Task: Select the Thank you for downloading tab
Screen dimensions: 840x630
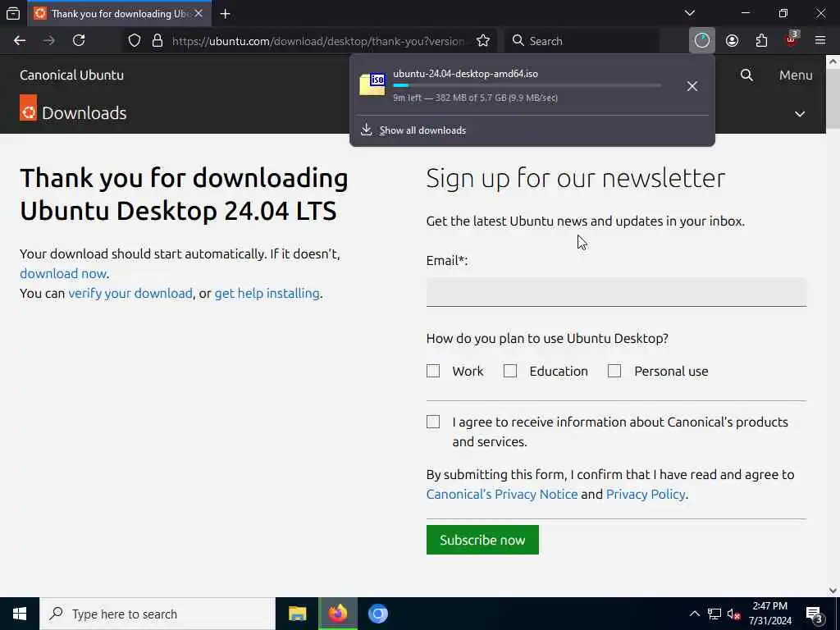Action: tap(121, 14)
